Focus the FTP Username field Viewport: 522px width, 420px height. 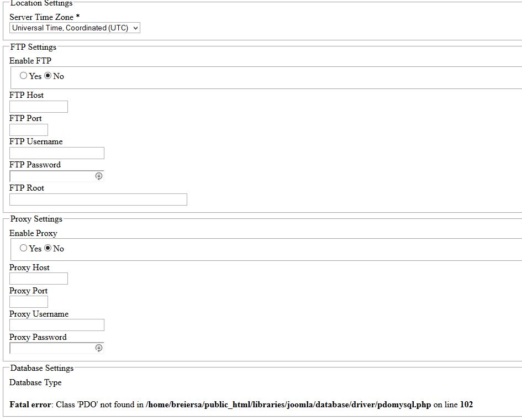pos(57,153)
